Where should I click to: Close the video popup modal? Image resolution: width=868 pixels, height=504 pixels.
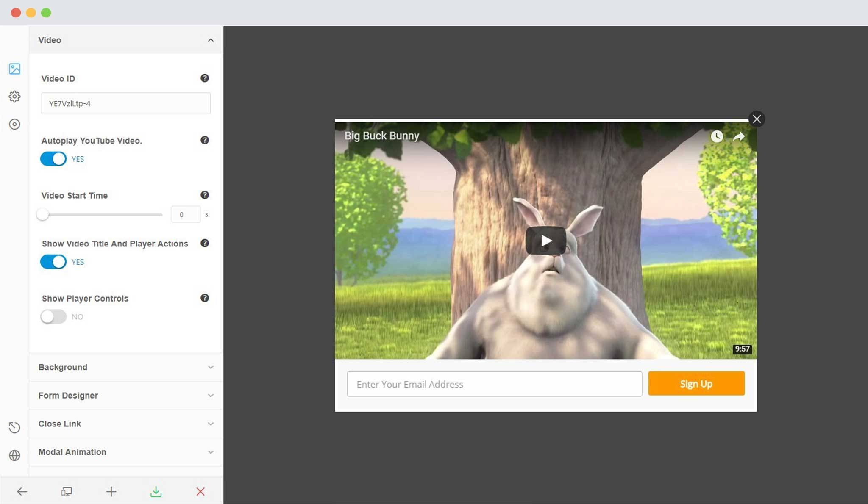click(x=757, y=119)
